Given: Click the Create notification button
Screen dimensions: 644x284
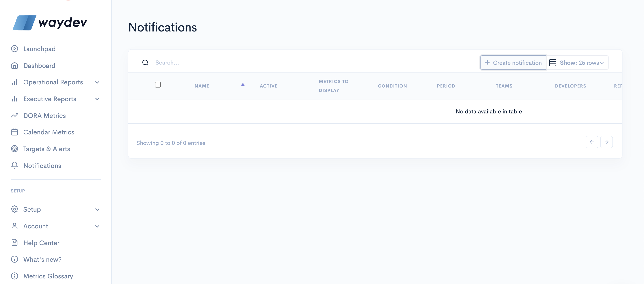Looking at the screenshot, I should pyautogui.click(x=513, y=63).
